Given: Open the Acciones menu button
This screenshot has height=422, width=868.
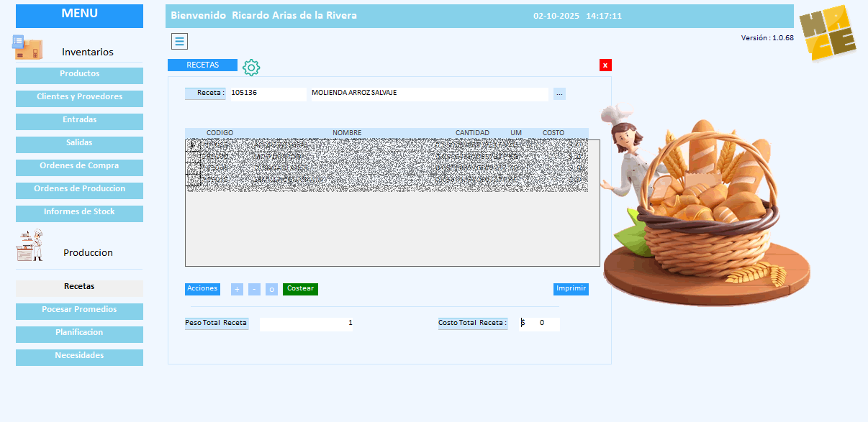Looking at the screenshot, I should (202, 289).
